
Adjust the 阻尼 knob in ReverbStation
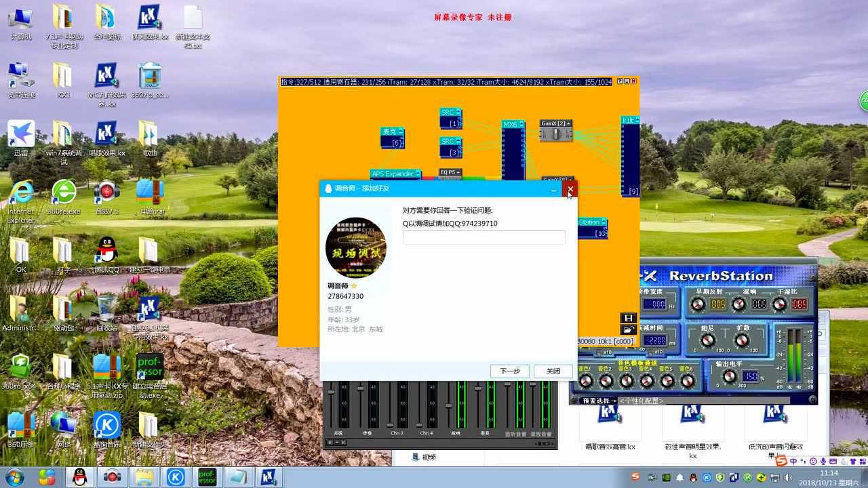[x=707, y=340]
